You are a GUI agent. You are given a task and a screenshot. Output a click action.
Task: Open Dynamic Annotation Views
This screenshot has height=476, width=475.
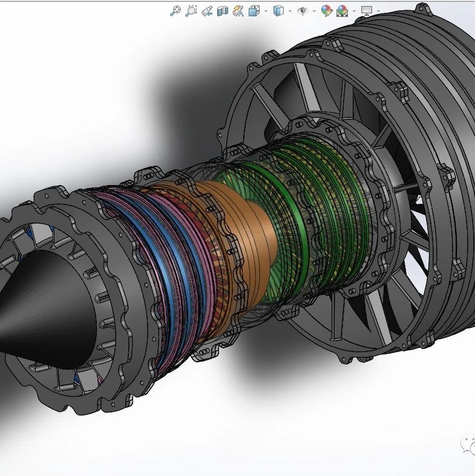(238, 11)
